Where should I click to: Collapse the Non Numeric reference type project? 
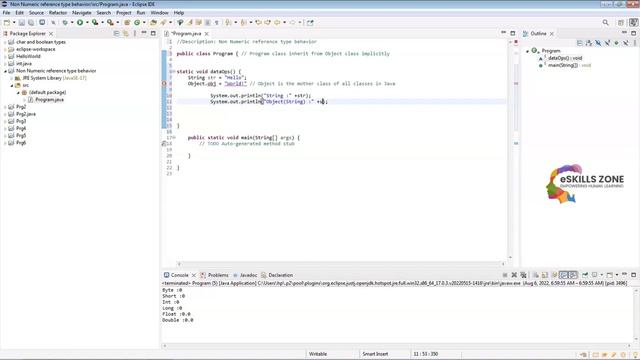[5, 71]
